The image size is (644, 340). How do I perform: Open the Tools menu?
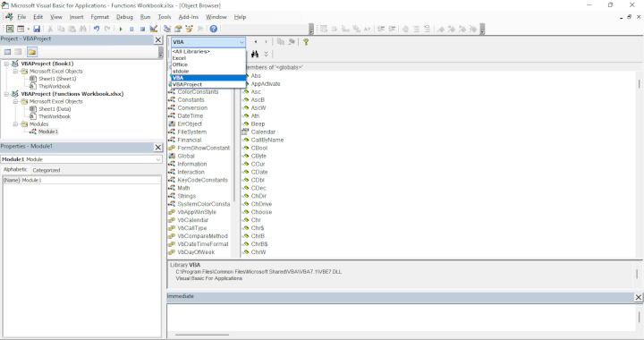click(165, 17)
